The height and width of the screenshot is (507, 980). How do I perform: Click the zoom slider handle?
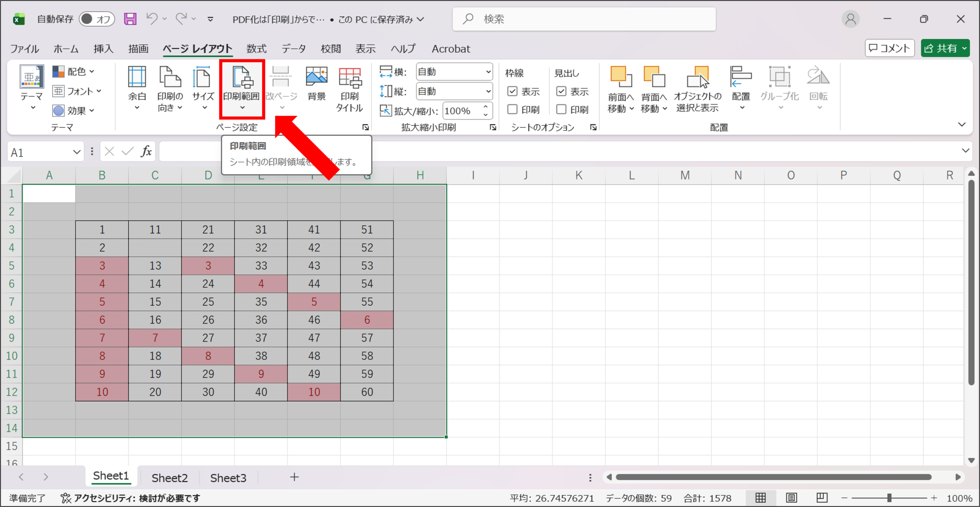889,498
